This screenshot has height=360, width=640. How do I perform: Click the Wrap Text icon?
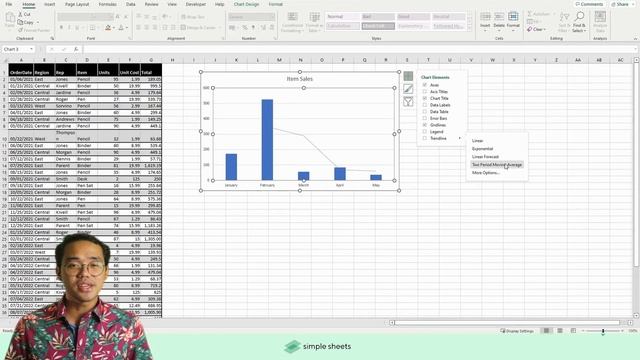click(184, 17)
